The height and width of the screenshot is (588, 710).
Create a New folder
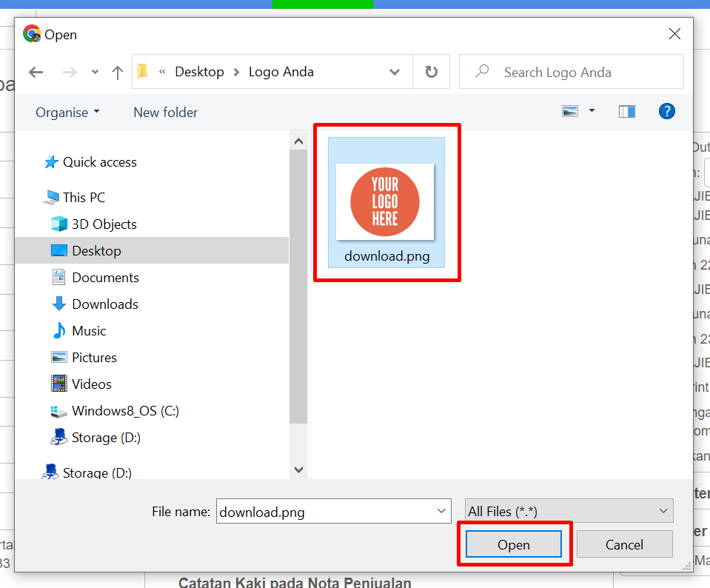tap(166, 113)
